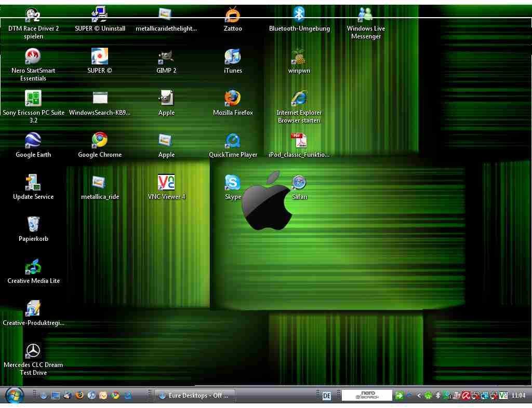Launch Chrome from the Quick Launch bar

coord(116,396)
